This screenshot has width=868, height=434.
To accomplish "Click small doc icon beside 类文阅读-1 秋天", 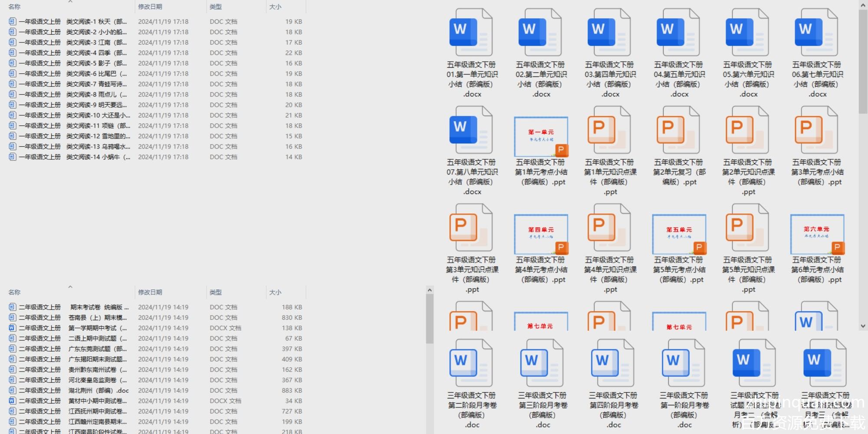I will tap(12, 21).
